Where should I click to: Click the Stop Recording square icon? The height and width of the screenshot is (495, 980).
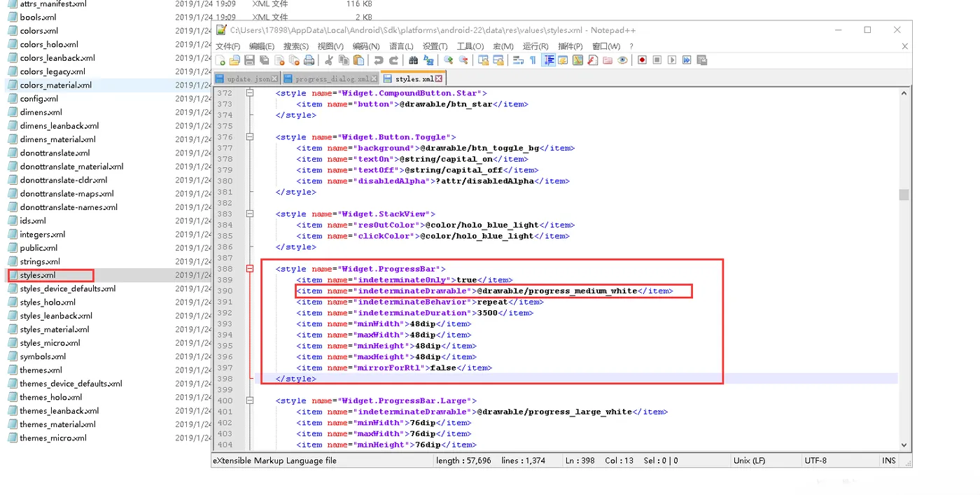(x=657, y=60)
